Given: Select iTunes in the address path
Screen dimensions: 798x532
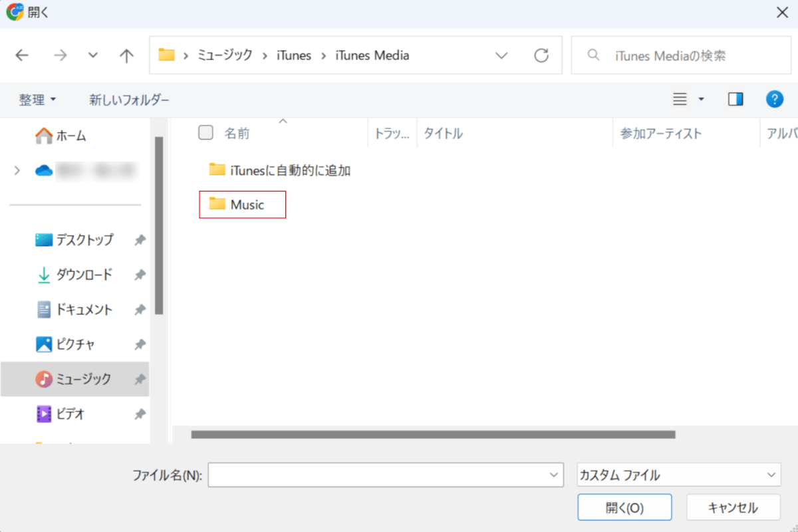Looking at the screenshot, I should (294, 55).
